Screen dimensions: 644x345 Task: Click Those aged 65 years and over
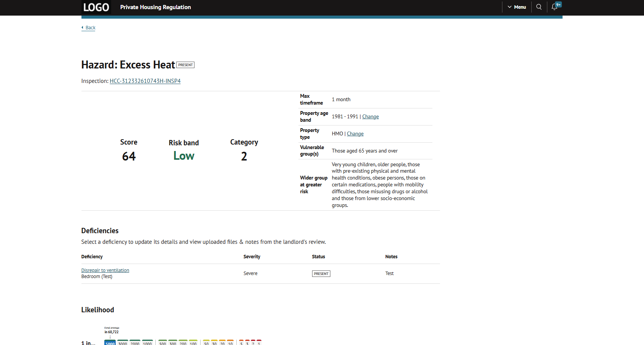coord(365,151)
